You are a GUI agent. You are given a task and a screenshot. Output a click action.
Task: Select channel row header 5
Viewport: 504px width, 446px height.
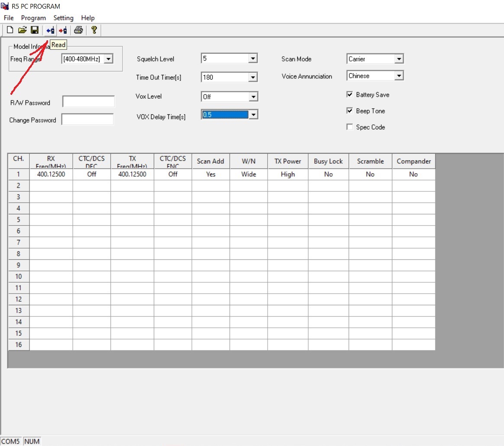coord(19,220)
